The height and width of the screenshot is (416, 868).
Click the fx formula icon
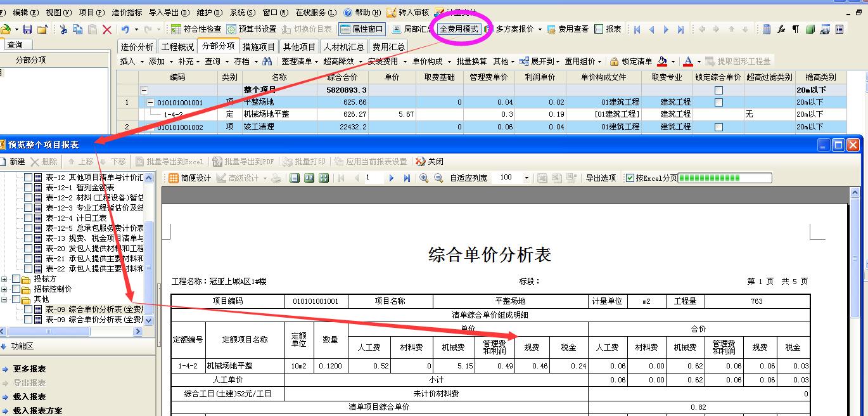pyautogui.click(x=781, y=29)
